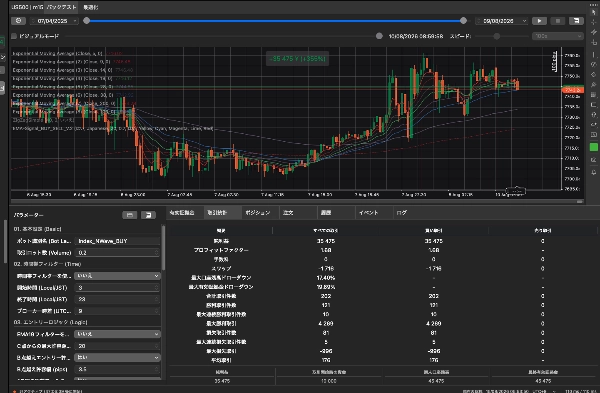Open the 09/08/2025 end date dropdown

tap(524, 21)
